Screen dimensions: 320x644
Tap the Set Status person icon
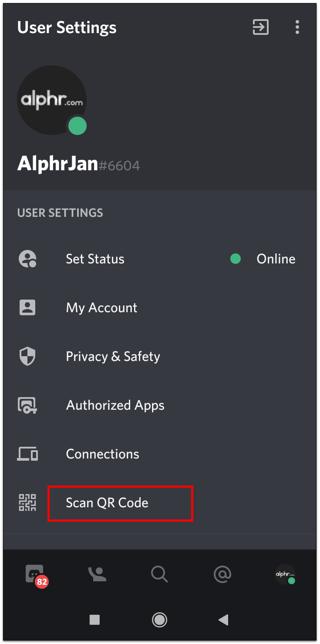(x=27, y=259)
